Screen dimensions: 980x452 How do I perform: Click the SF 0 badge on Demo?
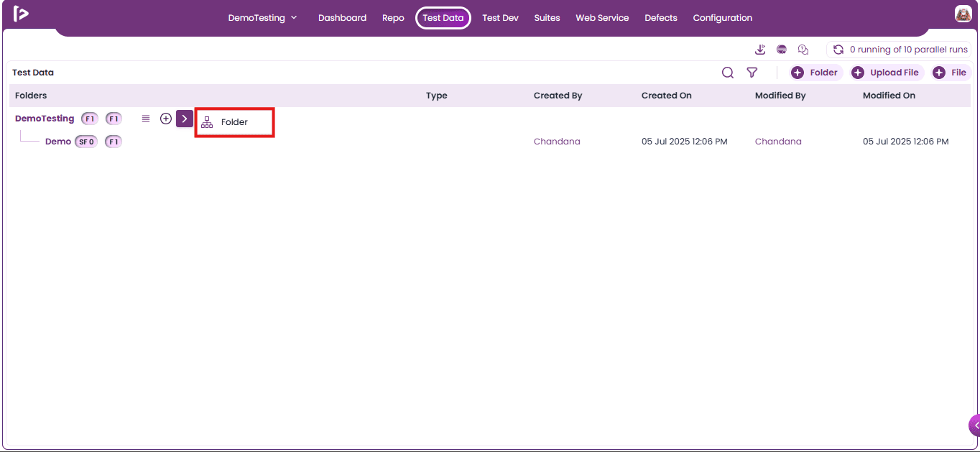point(86,142)
